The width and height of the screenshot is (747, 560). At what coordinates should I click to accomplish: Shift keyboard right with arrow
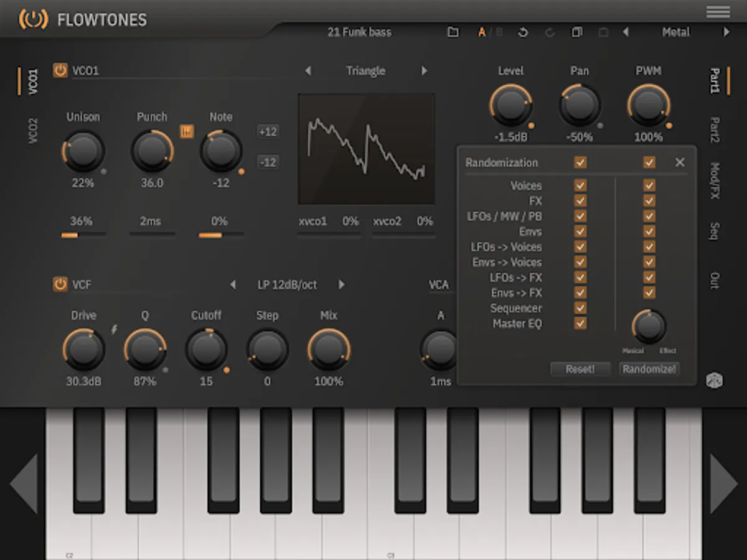click(x=724, y=483)
